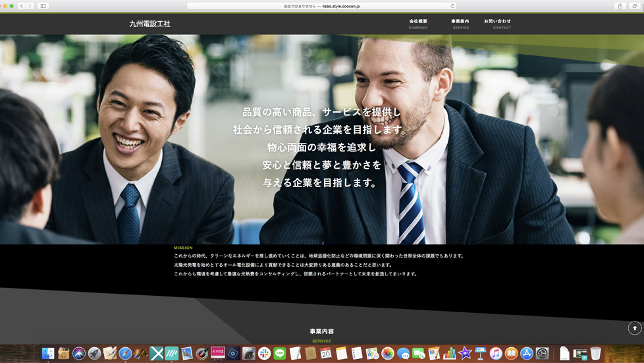Go back with Safari's back arrow
This screenshot has width=644, height=363.
(22, 6)
